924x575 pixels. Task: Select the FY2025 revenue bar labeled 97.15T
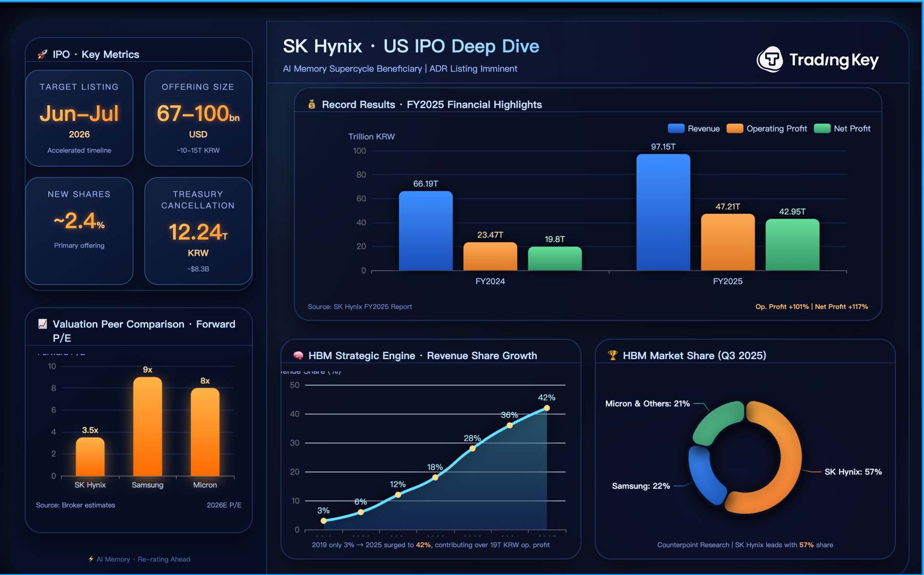(663, 212)
